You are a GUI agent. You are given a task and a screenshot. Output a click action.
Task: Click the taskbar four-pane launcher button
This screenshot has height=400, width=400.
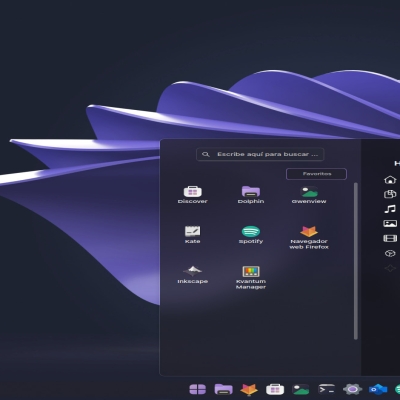(x=198, y=389)
